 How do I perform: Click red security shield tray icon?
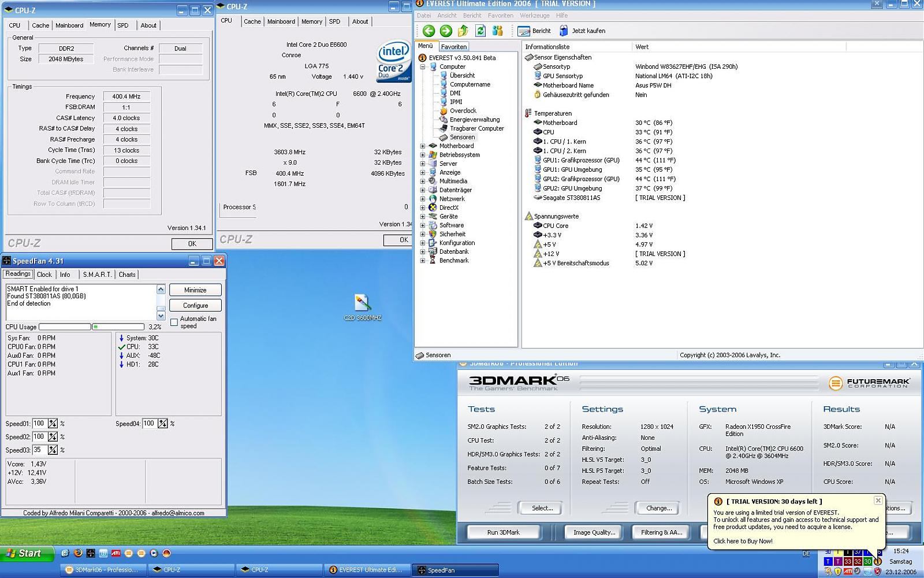pos(877,571)
